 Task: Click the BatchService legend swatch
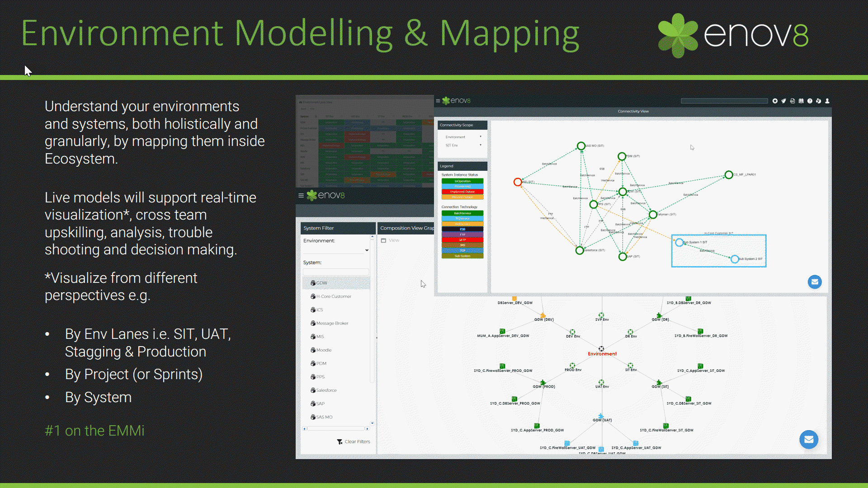(462, 213)
